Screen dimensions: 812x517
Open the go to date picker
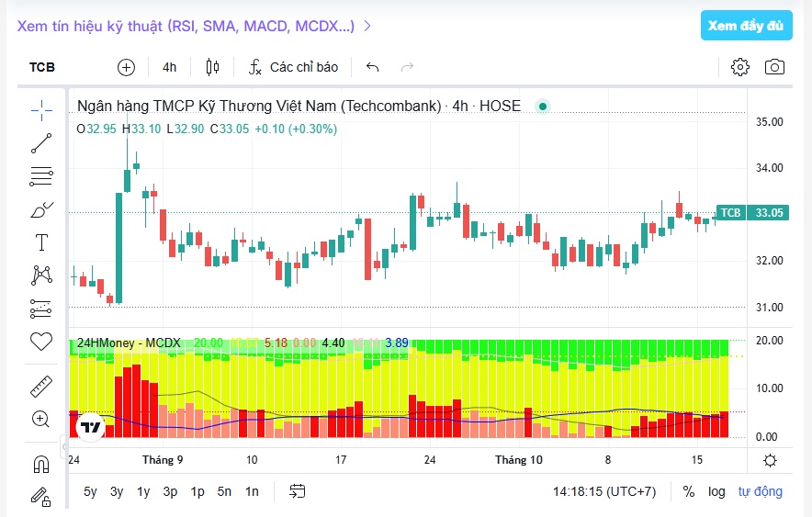click(298, 491)
